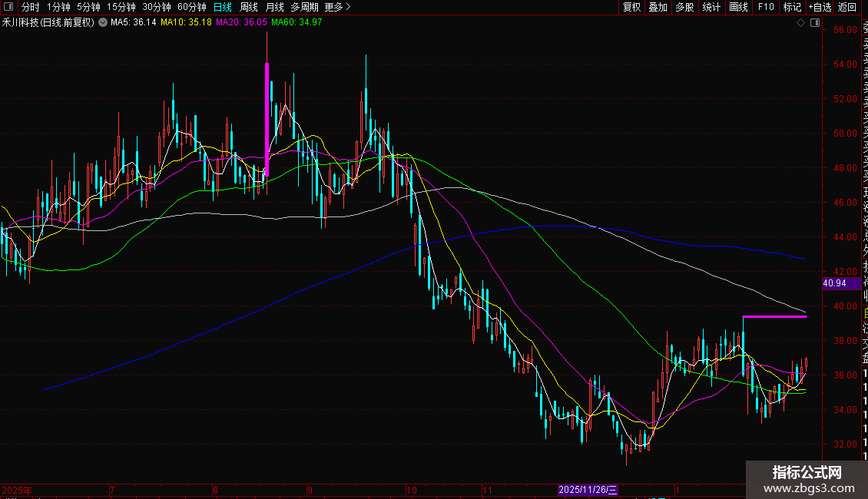This screenshot has width=868, height=499.
Task: Switch to the 月线 monthly tab
Action: pos(274,7)
